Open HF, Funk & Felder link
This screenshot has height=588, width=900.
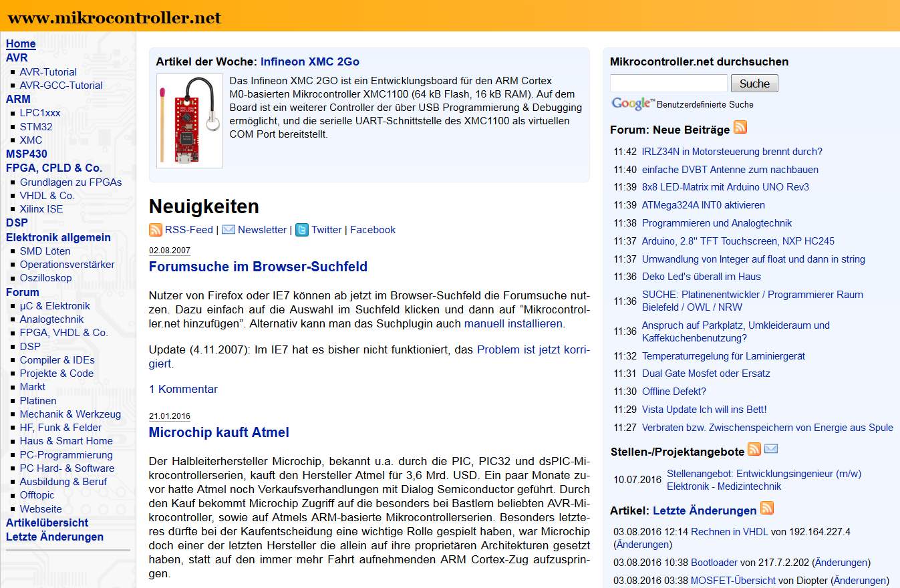(61, 428)
